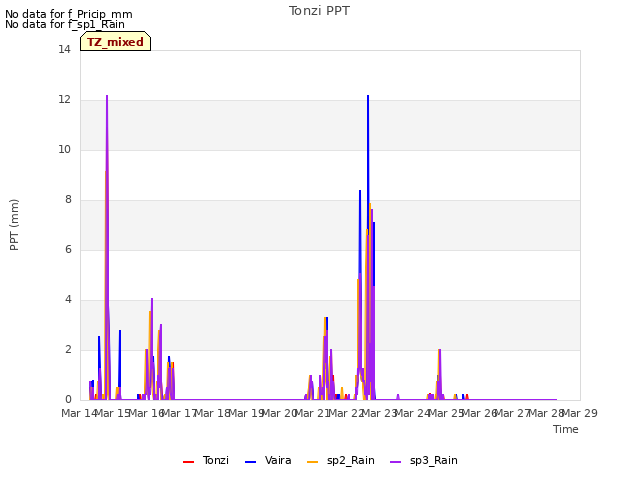This screenshot has height=480, width=640.
Task: Click the TZ_mixed annotation label
Action: pyautogui.click(x=116, y=42)
